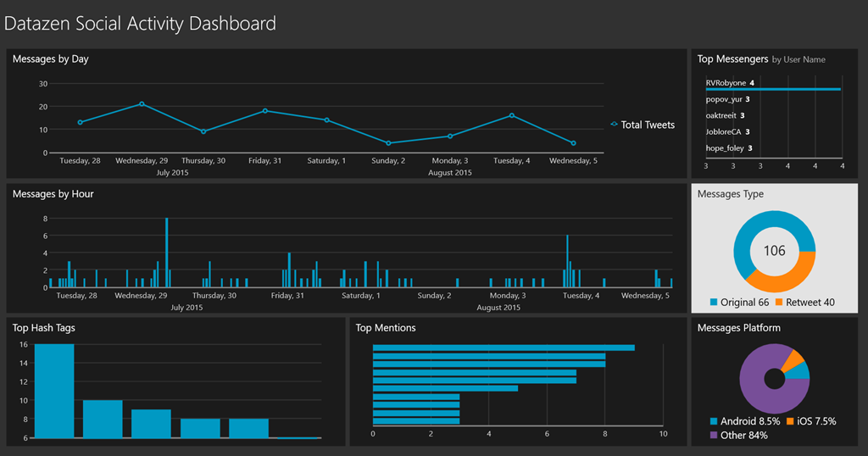Screen dimensions: 868x456
Task: Select the Wednesday 29 peak point in Messages by Day
Action: pyautogui.click(x=142, y=104)
